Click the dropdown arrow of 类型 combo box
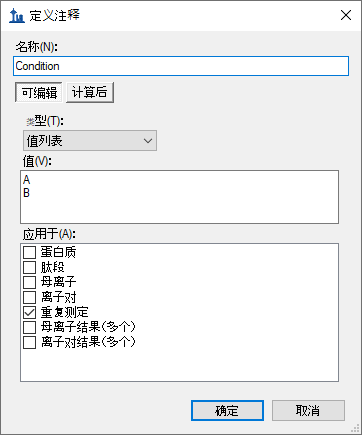The width and height of the screenshot is (362, 435). 148,141
